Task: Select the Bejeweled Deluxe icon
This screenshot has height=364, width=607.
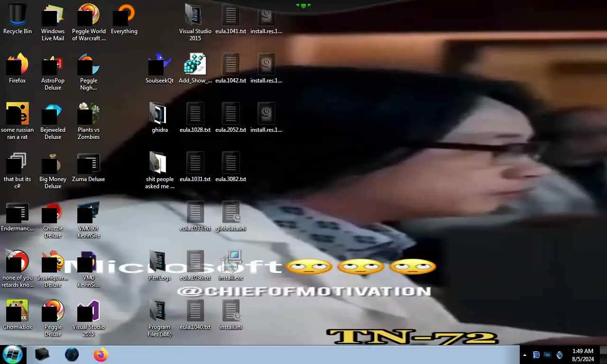Action: [53, 121]
